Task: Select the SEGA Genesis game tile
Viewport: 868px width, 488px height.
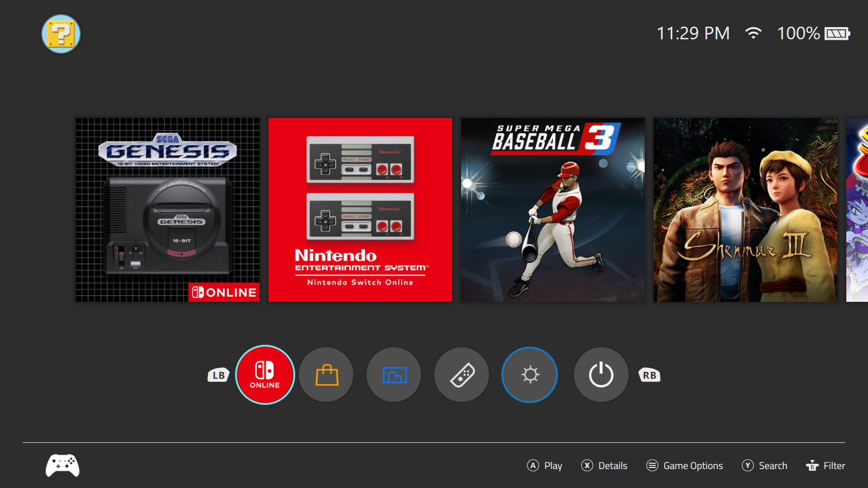Action: (x=168, y=210)
